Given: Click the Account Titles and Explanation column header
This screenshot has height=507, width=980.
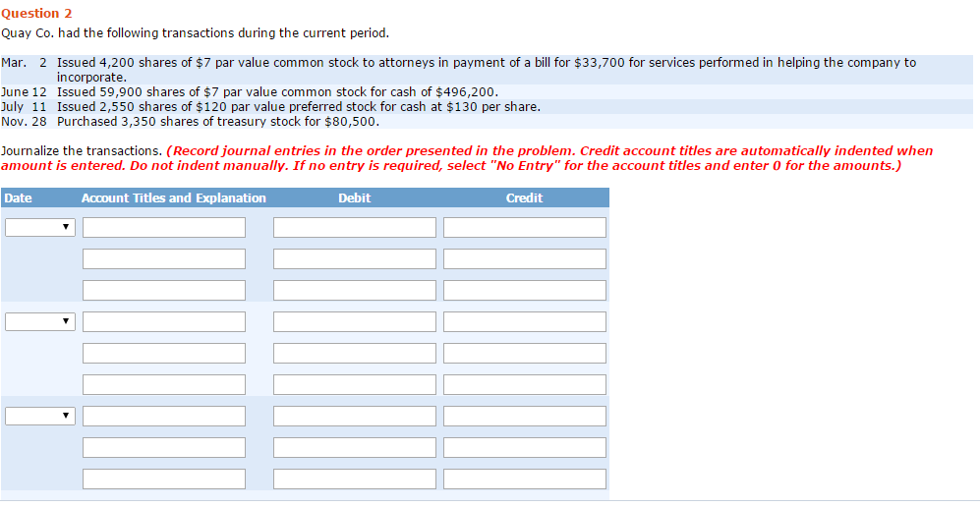Looking at the screenshot, I should (x=173, y=197).
